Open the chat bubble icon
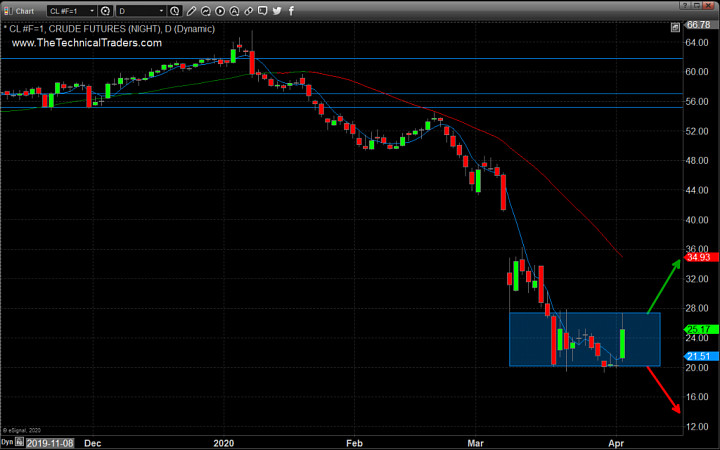720x450 pixels. 263,11
